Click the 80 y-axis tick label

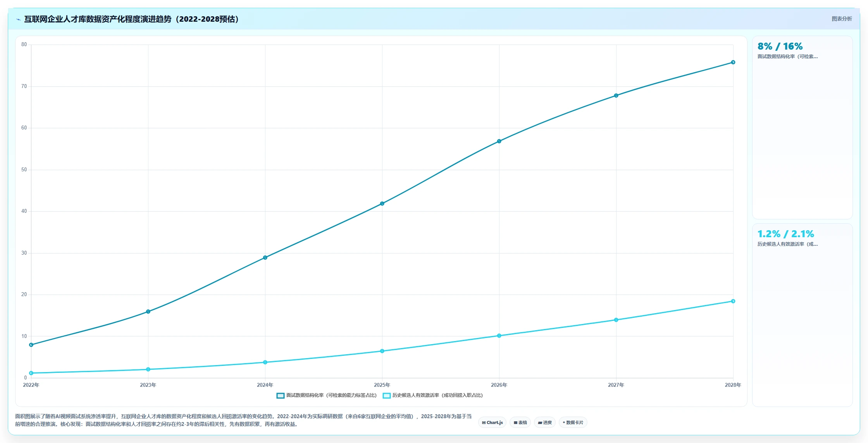24,45
